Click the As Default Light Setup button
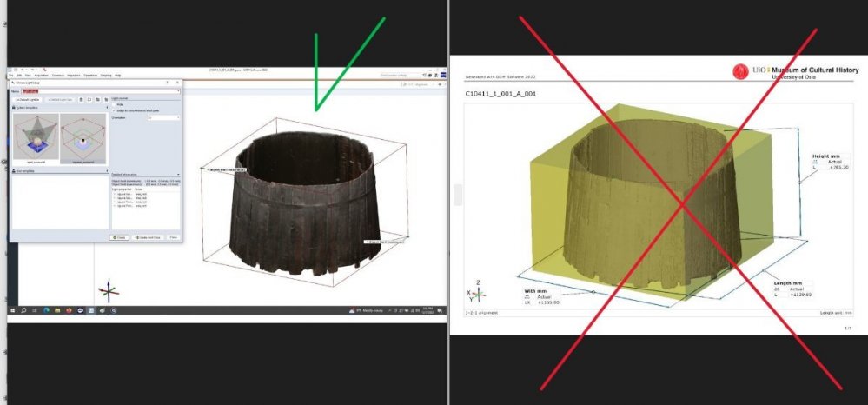This screenshot has width=868, height=405. [x=28, y=100]
